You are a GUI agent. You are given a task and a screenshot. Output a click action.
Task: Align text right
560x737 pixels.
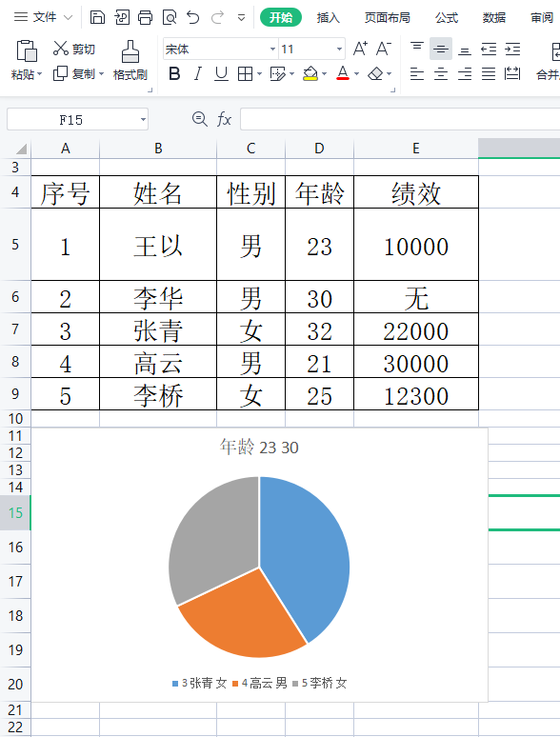pos(465,73)
